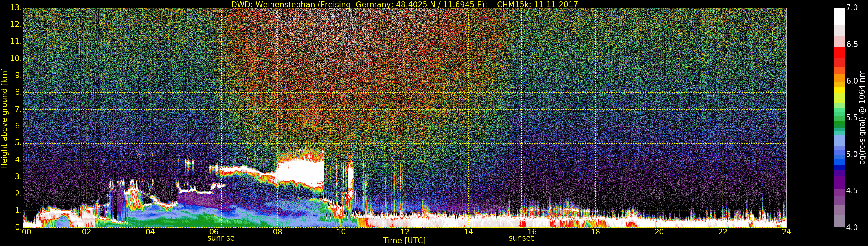Viewport: 868px width, 246px height.
Task: Click the 13 tick on the height axis
Action: click(16, 8)
